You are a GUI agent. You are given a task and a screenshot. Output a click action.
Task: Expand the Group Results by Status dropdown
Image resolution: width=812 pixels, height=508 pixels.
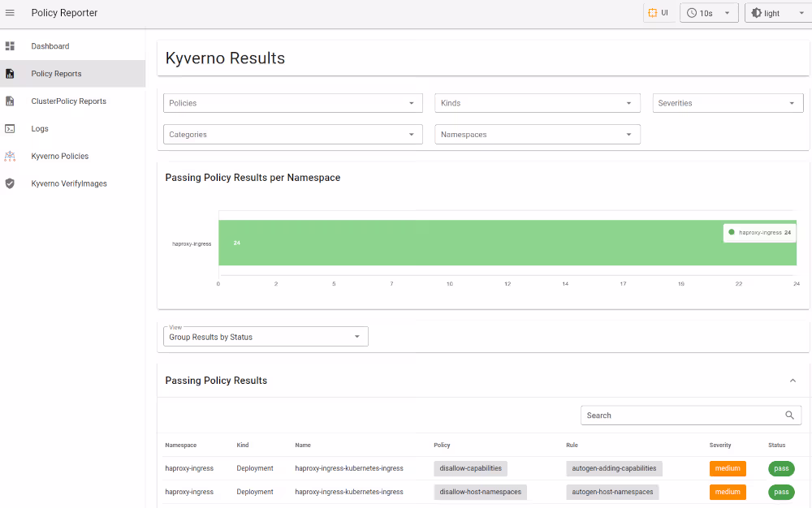tap(266, 337)
